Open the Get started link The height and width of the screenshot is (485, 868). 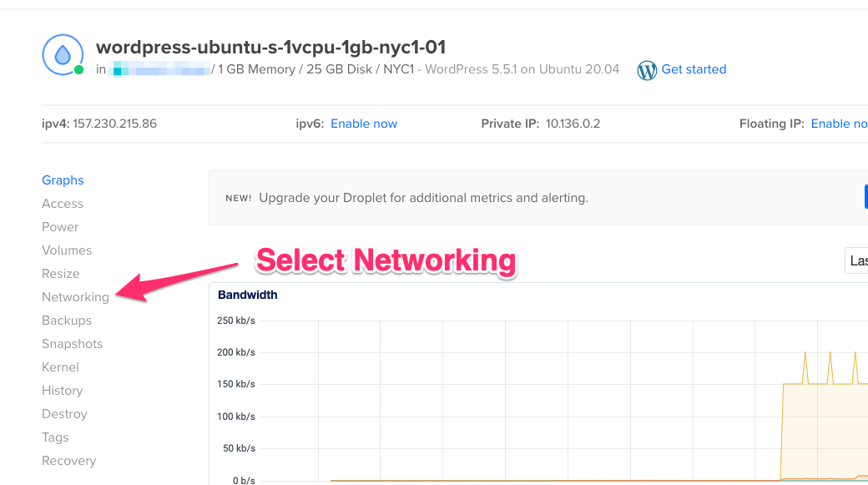(x=694, y=69)
